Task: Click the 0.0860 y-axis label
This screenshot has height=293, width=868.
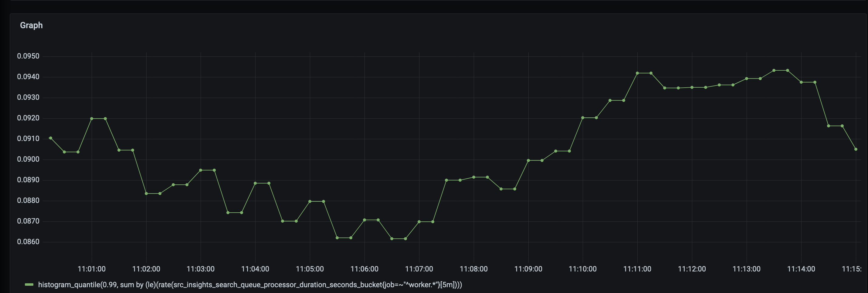Action: pyautogui.click(x=28, y=242)
